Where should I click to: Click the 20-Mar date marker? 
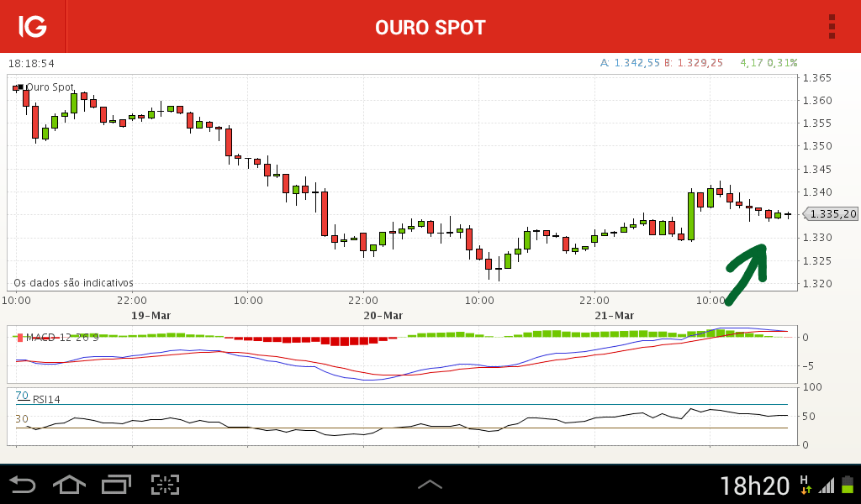pos(383,316)
